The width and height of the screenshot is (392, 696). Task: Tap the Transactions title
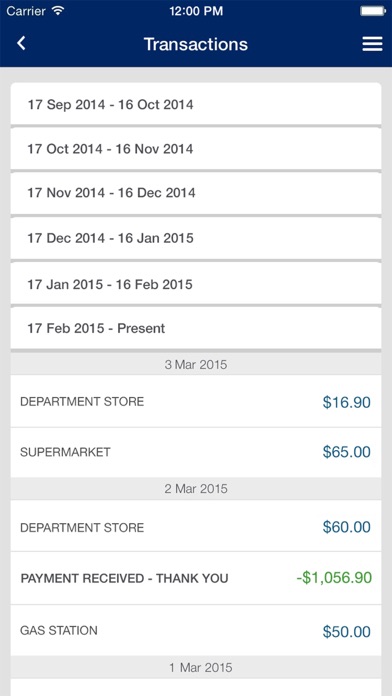click(196, 44)
